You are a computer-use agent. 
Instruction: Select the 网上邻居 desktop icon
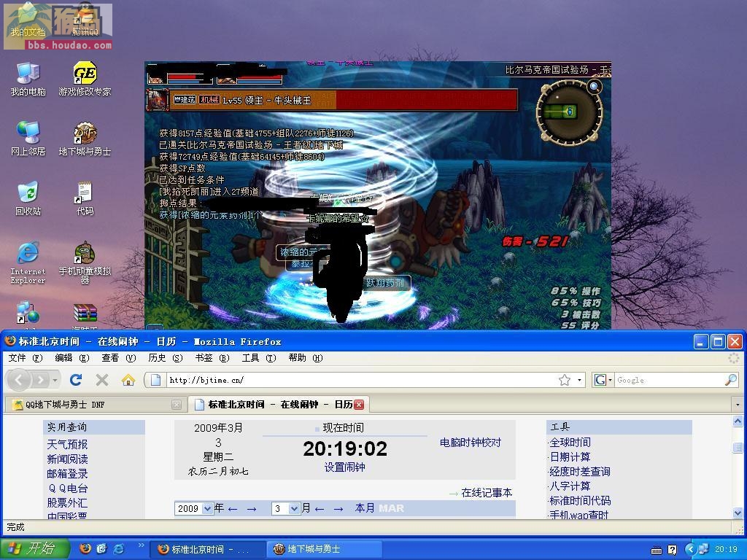tap(28, 139)
